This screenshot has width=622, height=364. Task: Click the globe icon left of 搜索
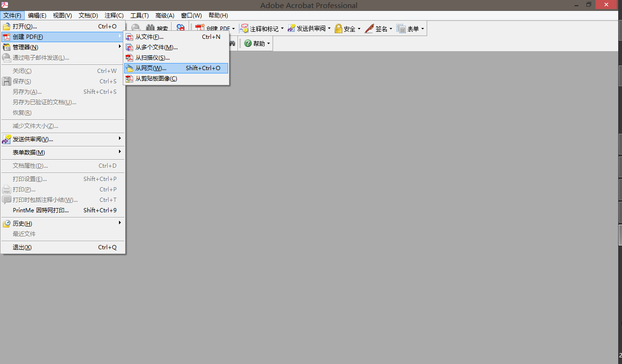[x=136, y=28]
